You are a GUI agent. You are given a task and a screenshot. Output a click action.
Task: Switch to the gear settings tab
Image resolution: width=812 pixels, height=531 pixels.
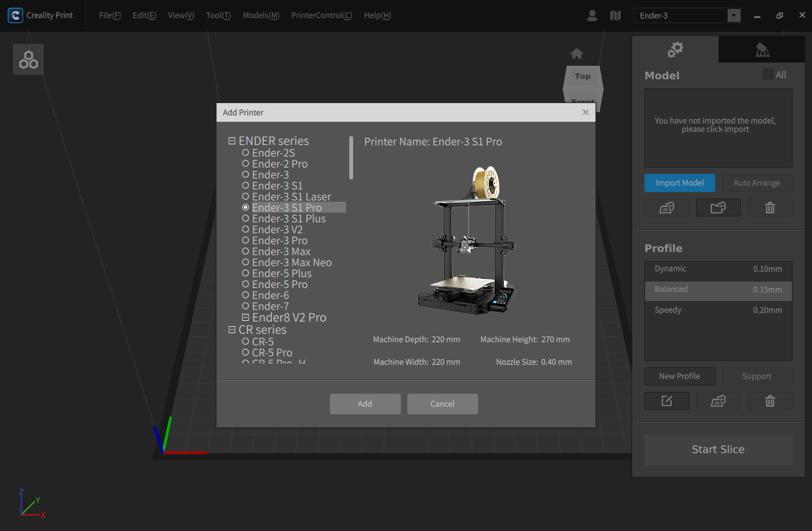[x=675, y=49]
